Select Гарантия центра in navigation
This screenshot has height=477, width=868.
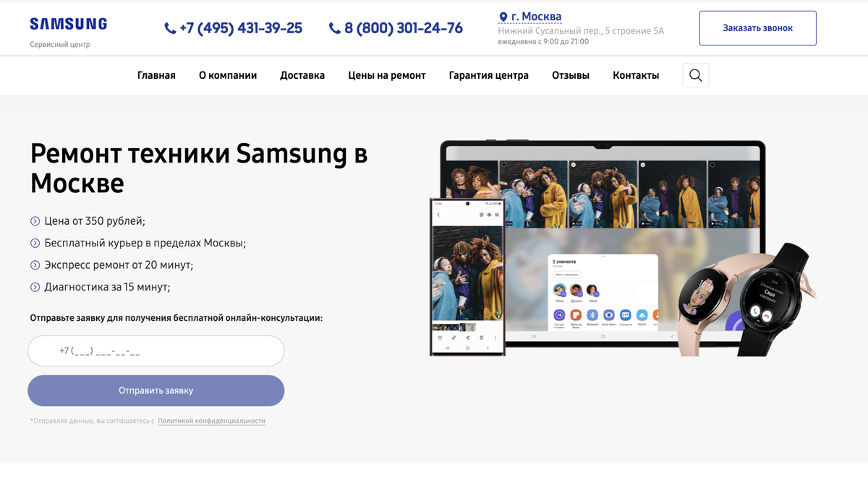pos(489,75)
